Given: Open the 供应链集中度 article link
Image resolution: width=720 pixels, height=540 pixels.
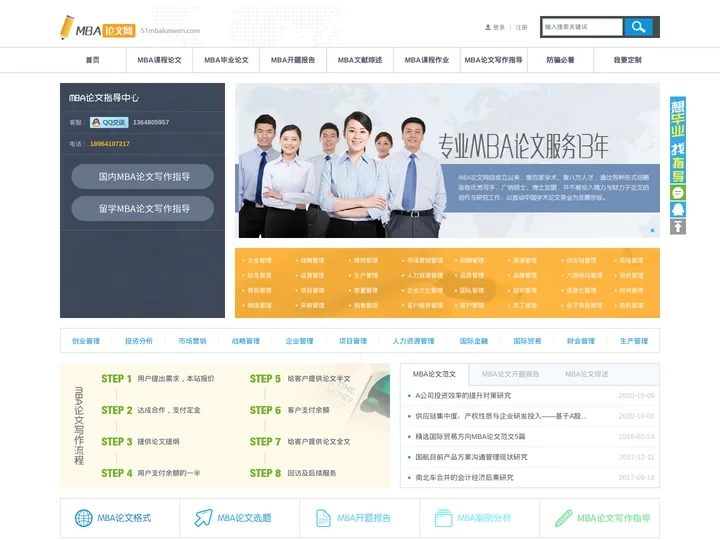Looking at the screenshot, I should tap(501, 416).
